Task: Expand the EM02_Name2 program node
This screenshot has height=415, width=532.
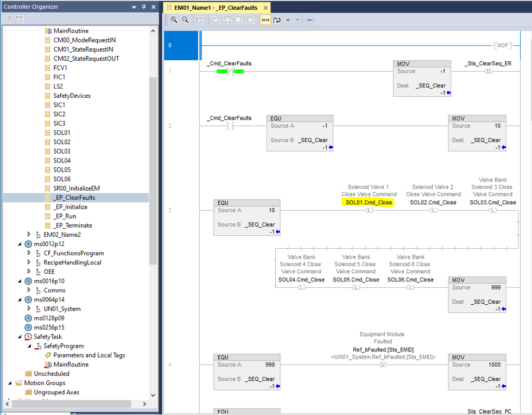Action: [29, 234]
